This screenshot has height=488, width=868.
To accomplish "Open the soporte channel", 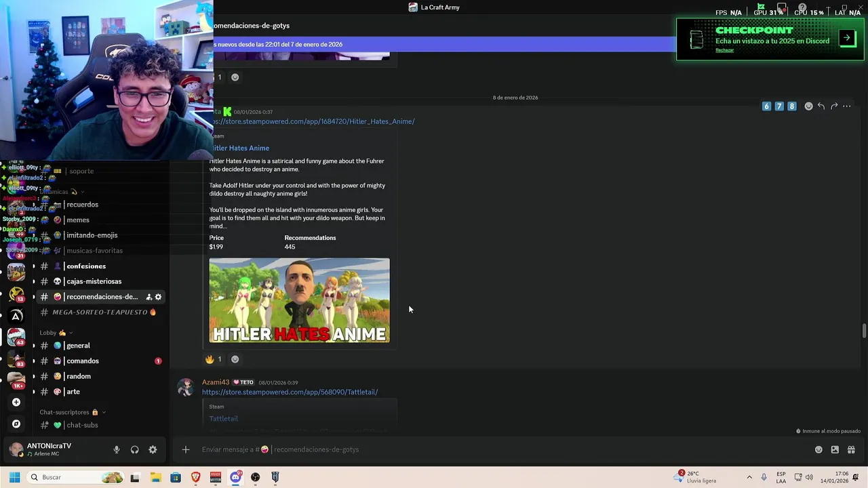I will [81, 171].
